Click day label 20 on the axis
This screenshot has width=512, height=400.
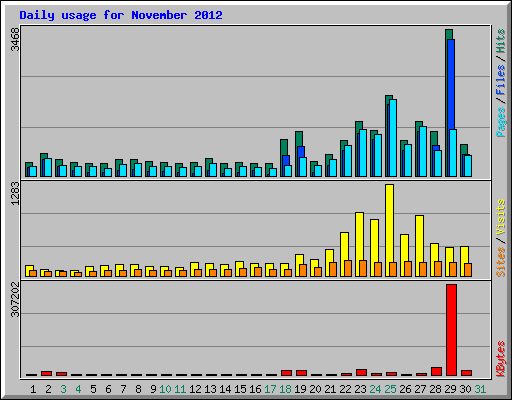pos(315,389)
